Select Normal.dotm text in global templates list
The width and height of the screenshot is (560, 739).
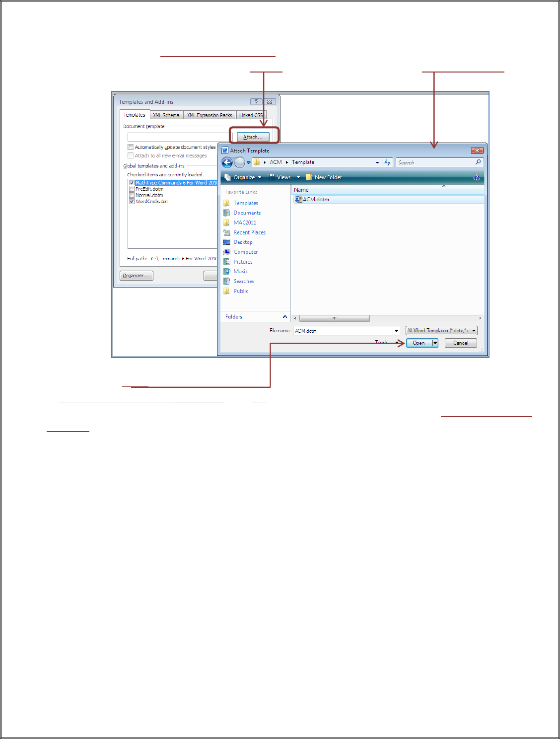pyautogui.click(x=149, y=195)
